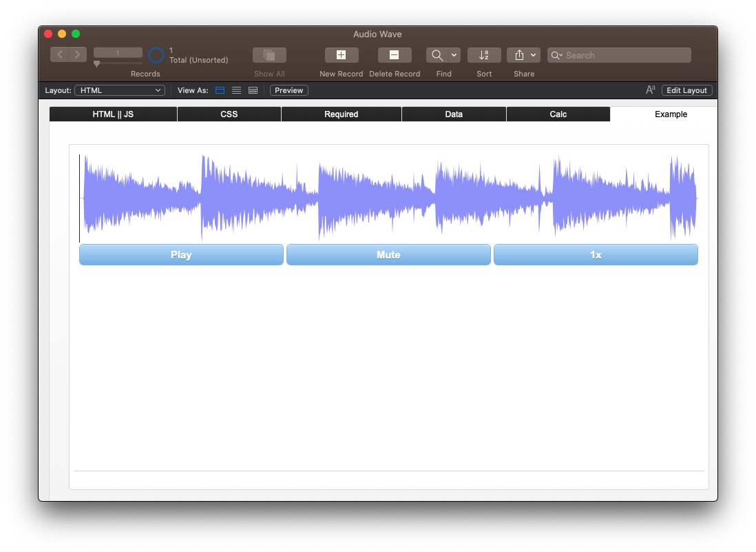Click the Share icon

[x=519, y=55]
